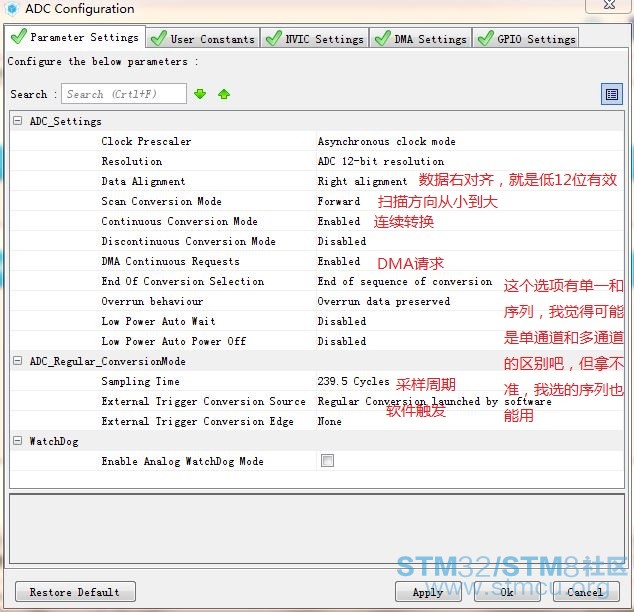Open Low Power Auto Wait Disabled value
The width and height of the screenshot is (634, 612).
pyautogui.click(x=342, y=321)
